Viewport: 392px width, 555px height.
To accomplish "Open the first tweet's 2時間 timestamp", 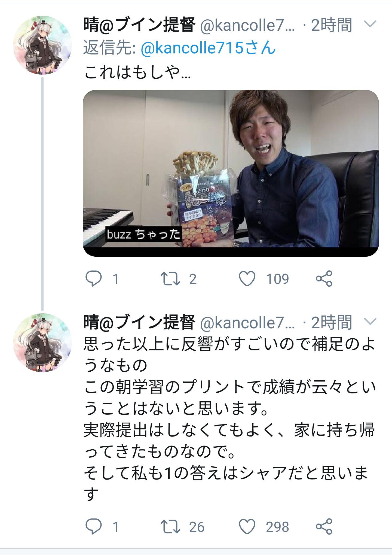I will point(332,25).
